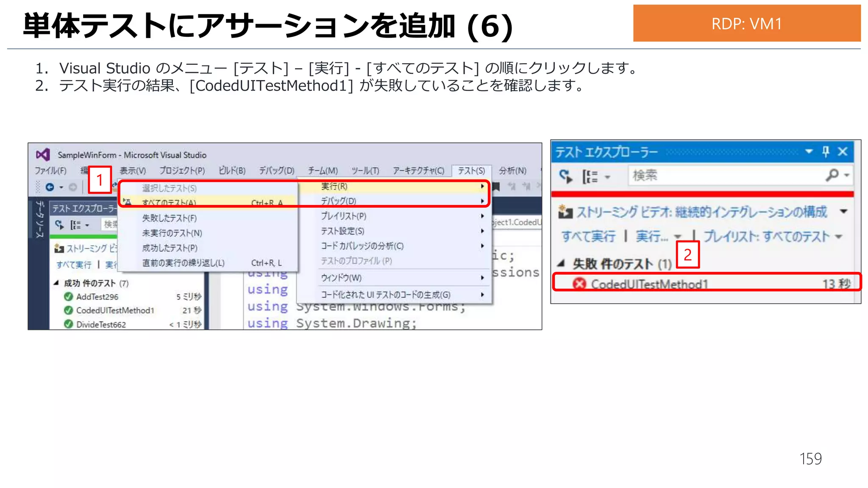Click the red failed icon beside CodedUITestMethod1

(579, 283)
